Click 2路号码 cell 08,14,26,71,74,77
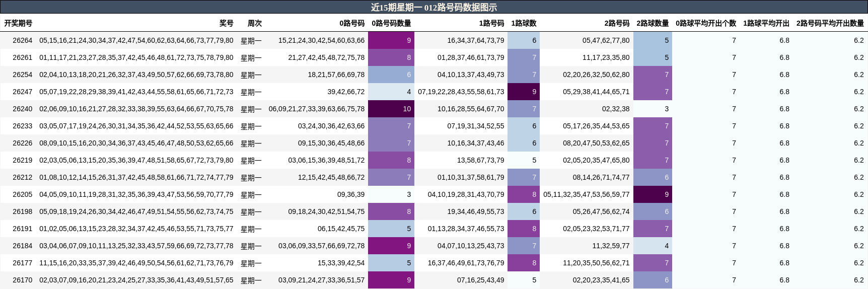 click(601, 177)
